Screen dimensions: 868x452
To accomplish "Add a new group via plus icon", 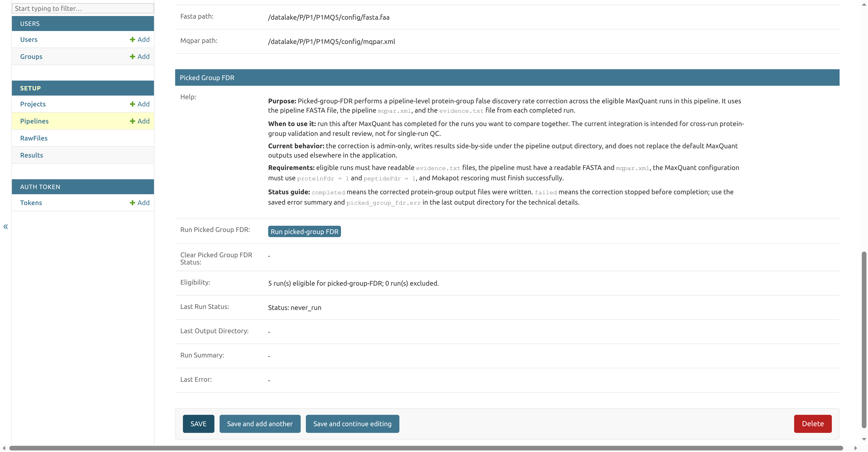I will [x=139, y=57].
